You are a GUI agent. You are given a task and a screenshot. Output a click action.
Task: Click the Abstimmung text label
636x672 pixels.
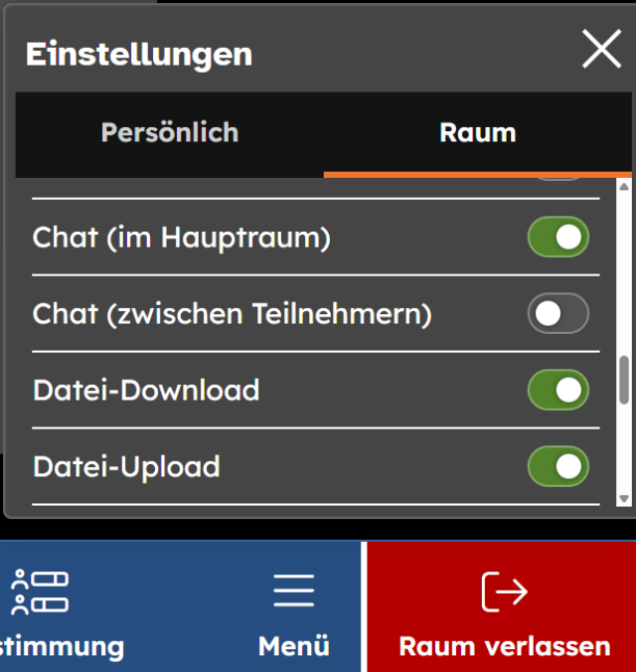(62, 646)
